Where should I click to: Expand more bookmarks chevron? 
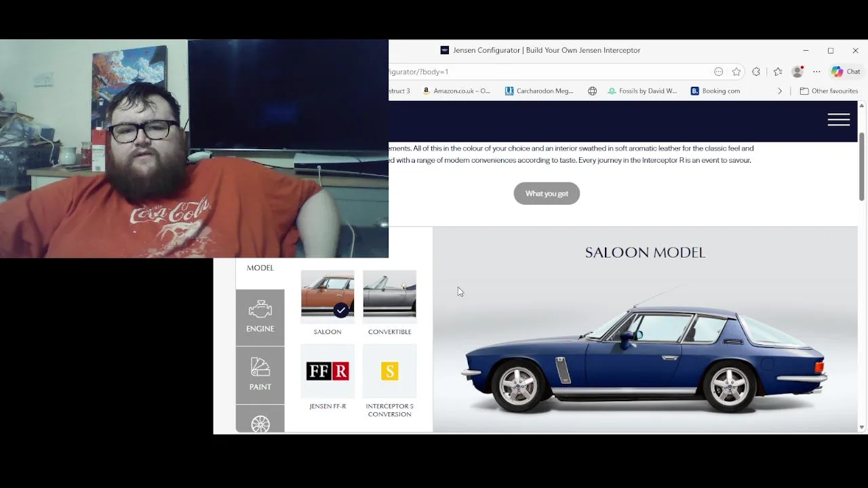779,91
